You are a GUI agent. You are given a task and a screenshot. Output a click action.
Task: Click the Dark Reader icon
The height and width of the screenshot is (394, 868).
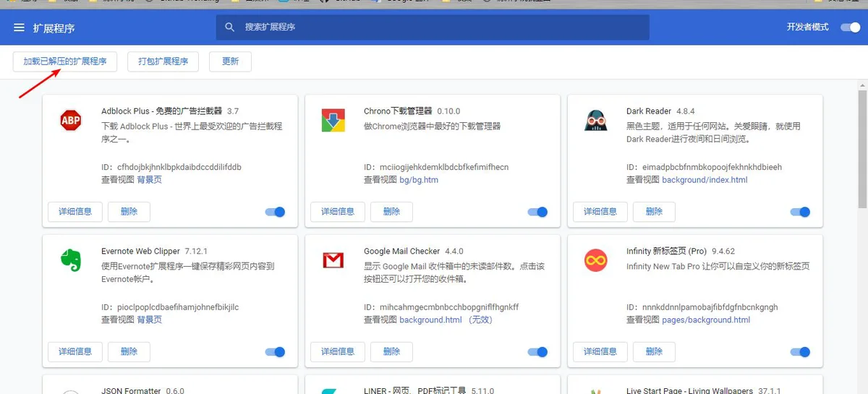pos(595,121)
